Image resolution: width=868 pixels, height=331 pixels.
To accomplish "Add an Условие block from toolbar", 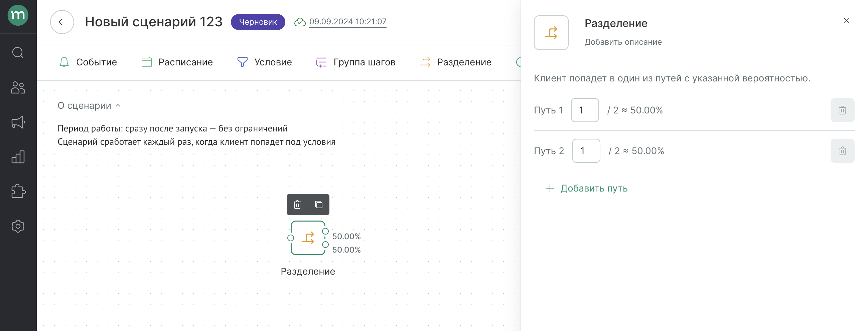I will point(265,62).
